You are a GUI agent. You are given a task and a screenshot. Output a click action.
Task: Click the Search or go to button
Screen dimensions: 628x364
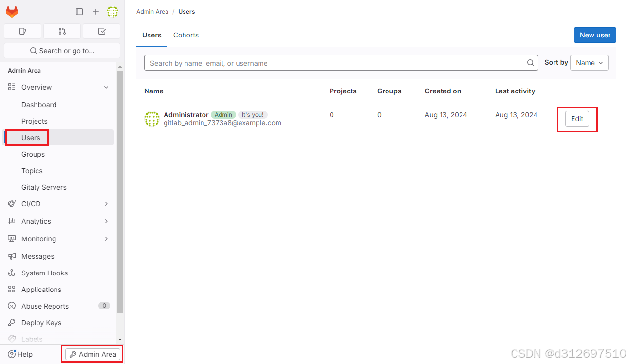62,51
